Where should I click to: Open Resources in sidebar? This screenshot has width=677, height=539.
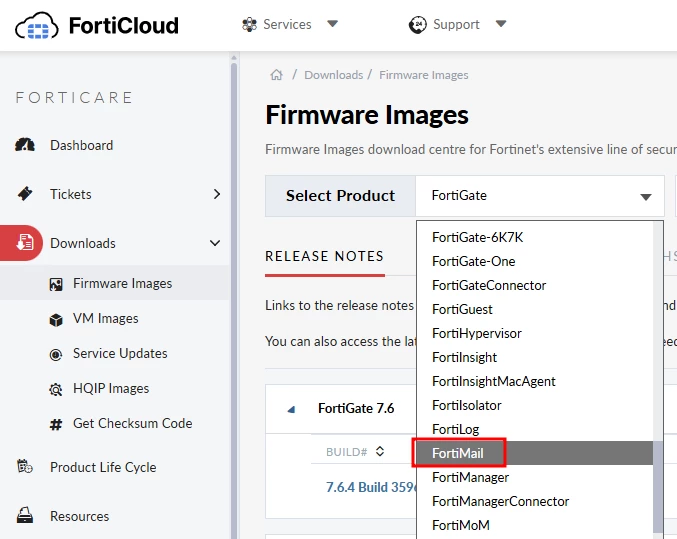[x=79, y=516]
